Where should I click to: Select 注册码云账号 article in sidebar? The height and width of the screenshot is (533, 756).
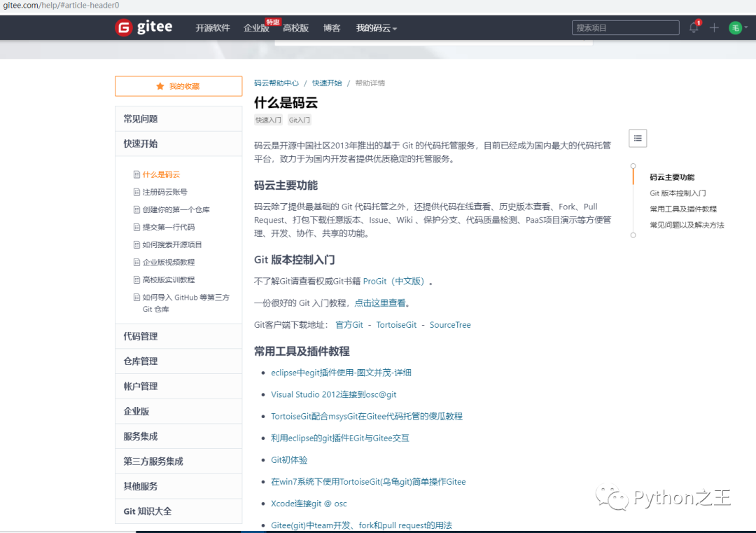(x=165, y=192)
